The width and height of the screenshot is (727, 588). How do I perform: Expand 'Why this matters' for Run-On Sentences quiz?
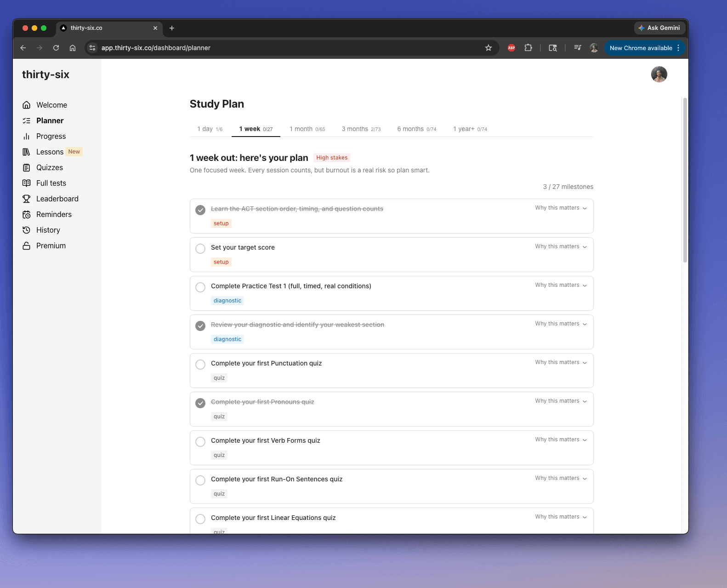[x=561, y=478]
